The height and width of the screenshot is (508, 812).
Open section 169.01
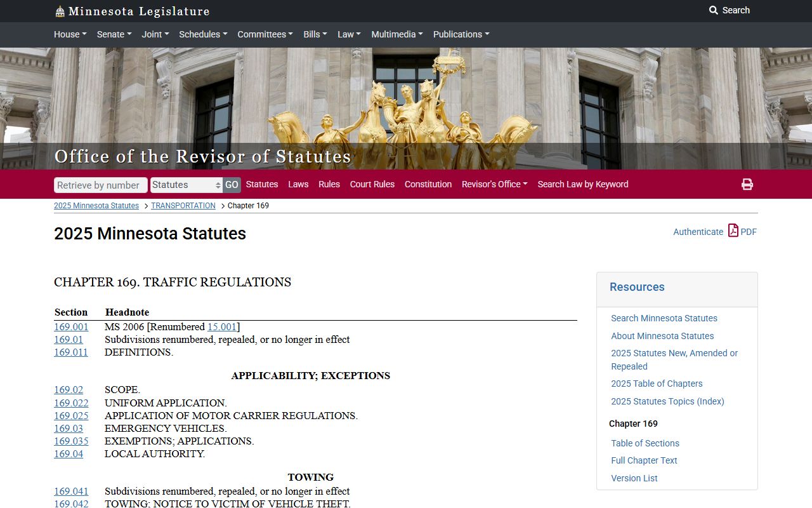coord(69,340)
